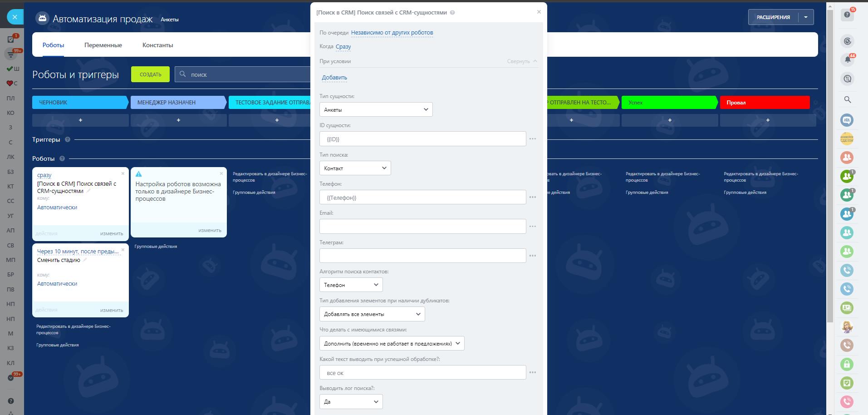868x415 pixels.
Task: Switch to the Константы tab
Action: click(157, 45)
